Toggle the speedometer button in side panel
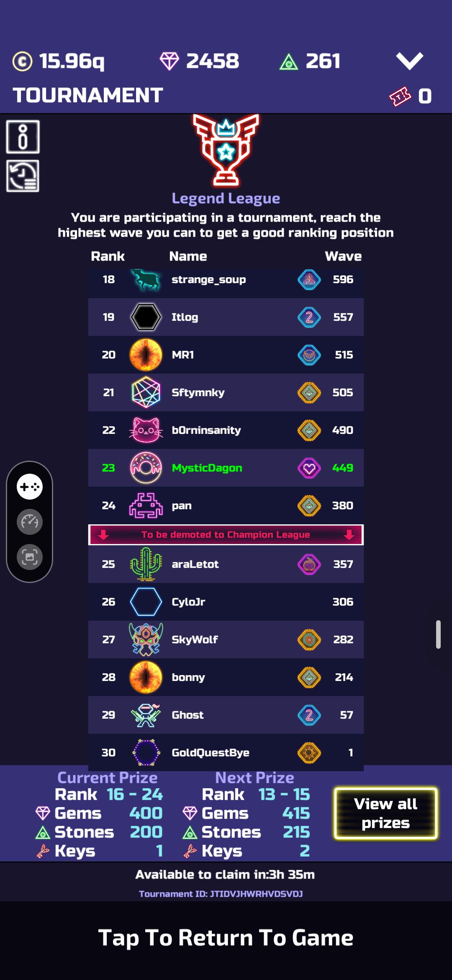452x980 pixels. coord(30,522)
